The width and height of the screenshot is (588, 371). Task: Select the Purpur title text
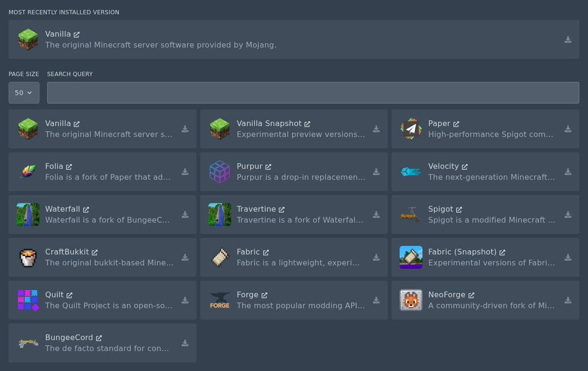coord(250,166)
